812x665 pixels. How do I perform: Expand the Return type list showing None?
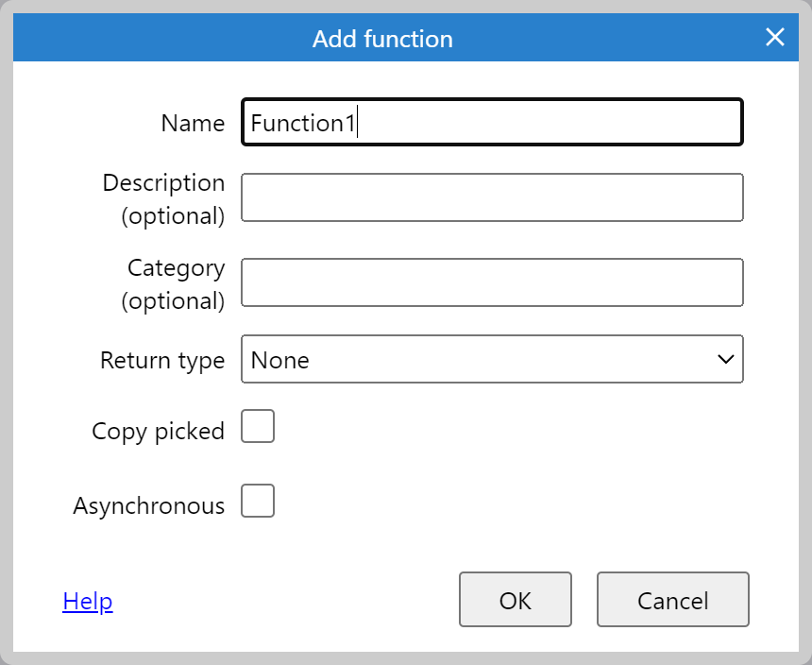[491, 359]
